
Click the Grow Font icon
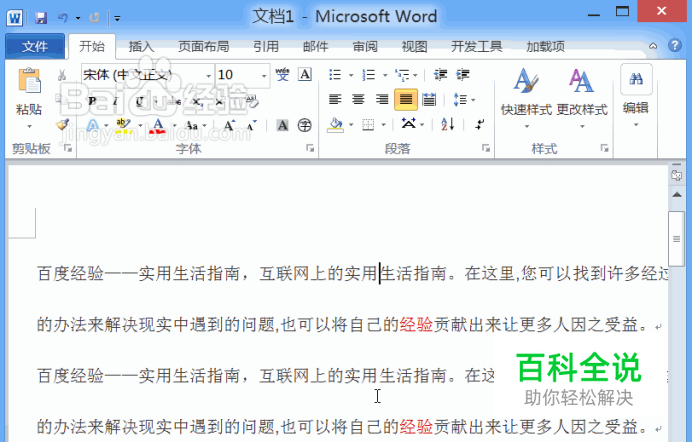(229, 126)
